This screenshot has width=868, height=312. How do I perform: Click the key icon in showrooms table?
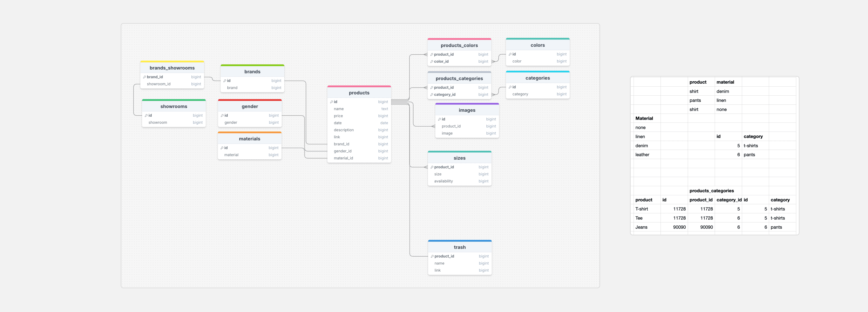pyautogui.click(x=146, y=116)
